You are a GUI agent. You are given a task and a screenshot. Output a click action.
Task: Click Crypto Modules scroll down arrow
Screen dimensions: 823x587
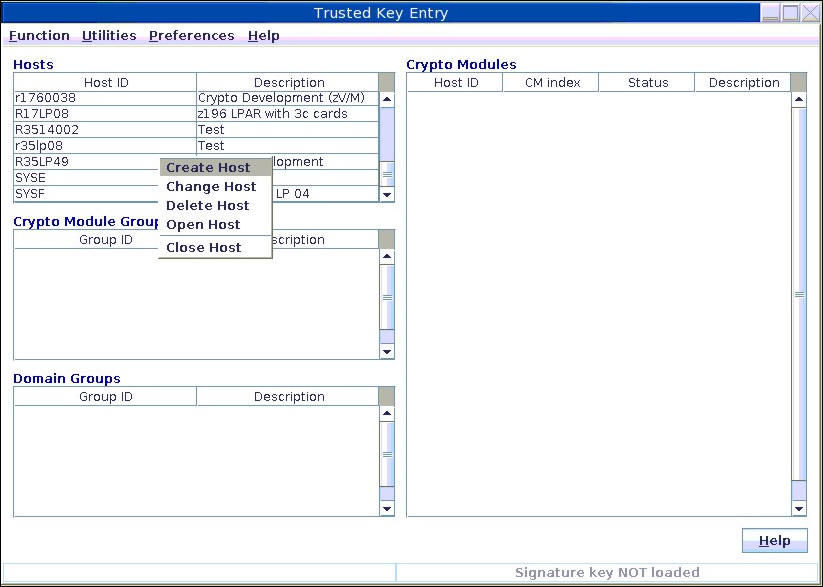pos(799,508)
